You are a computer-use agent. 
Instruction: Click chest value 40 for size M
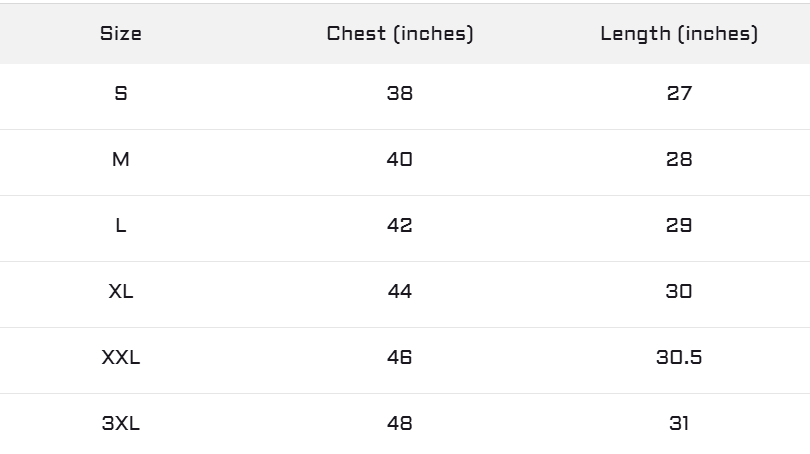(x=400, y=159)
